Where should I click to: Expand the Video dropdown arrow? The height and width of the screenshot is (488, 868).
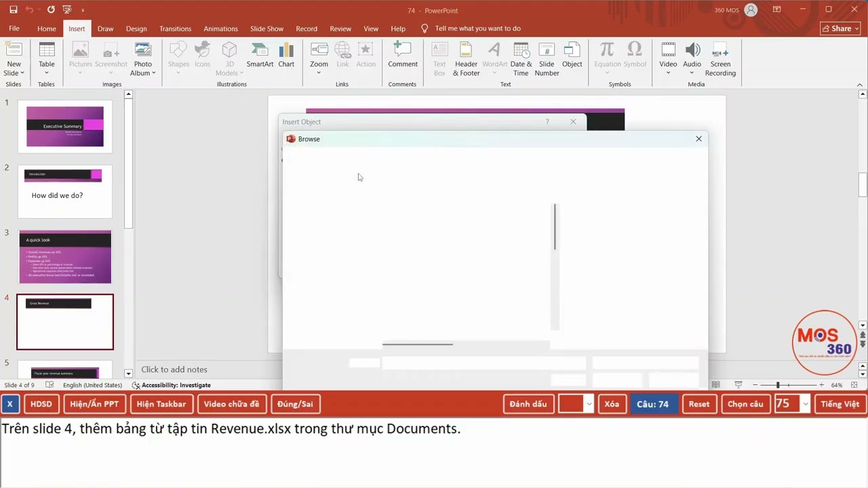668,73
